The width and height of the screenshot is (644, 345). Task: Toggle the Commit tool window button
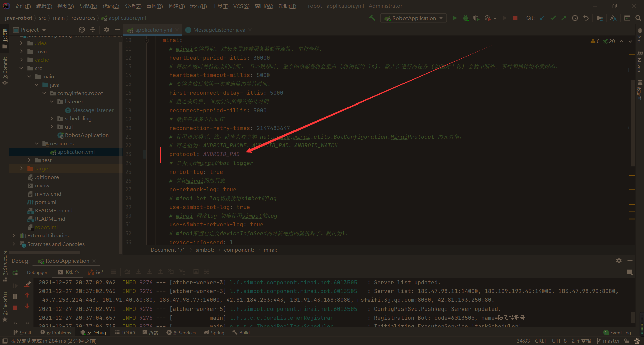[x=5, y=71]
